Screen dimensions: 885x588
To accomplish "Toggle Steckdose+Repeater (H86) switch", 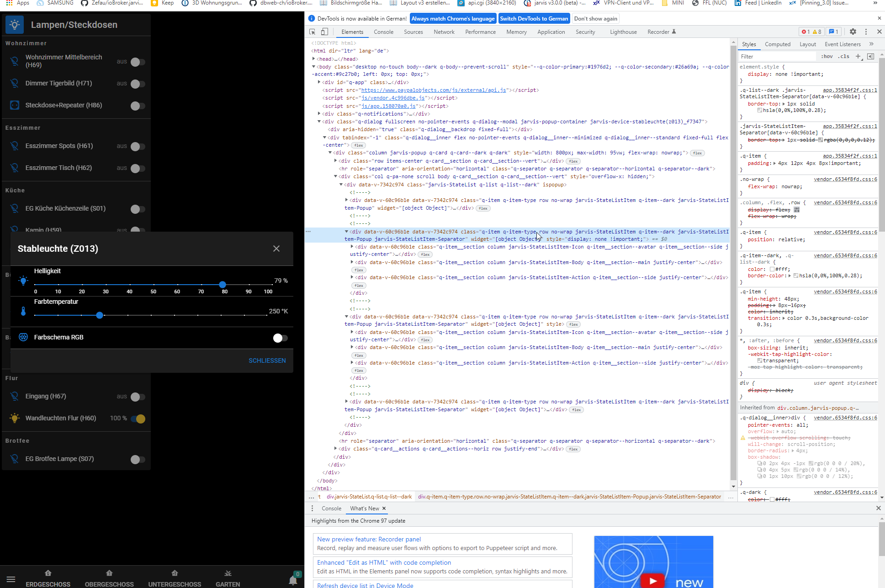I will (138, 106).
